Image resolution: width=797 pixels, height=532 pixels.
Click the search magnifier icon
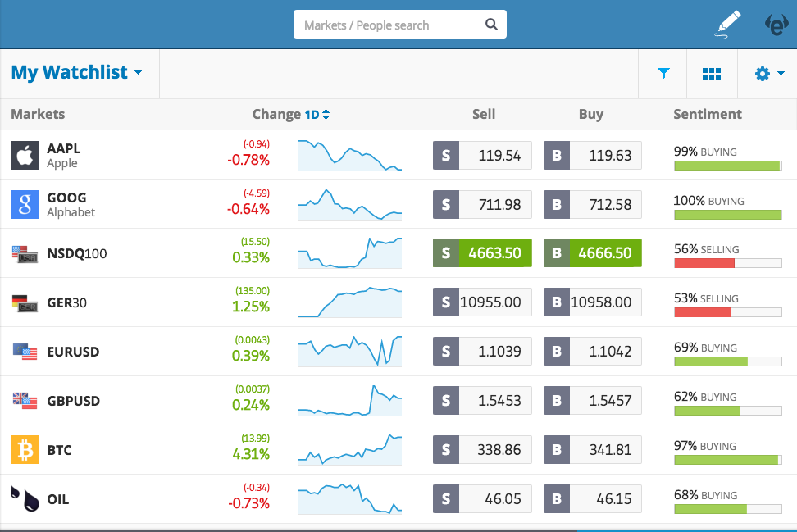[491, 25]
